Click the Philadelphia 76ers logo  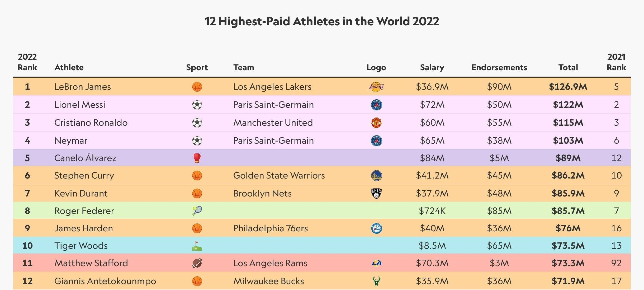click(x=376, y=228)
